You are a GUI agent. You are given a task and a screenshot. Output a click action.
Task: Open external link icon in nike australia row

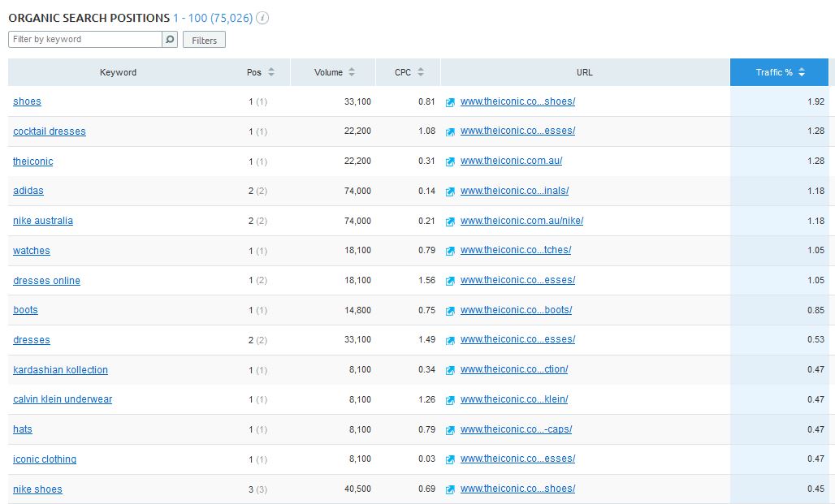450,222
